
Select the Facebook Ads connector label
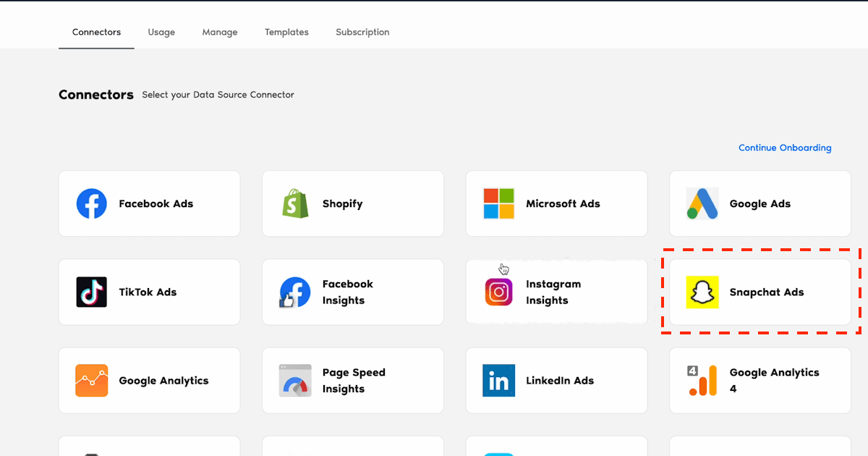tap(156, 204)
